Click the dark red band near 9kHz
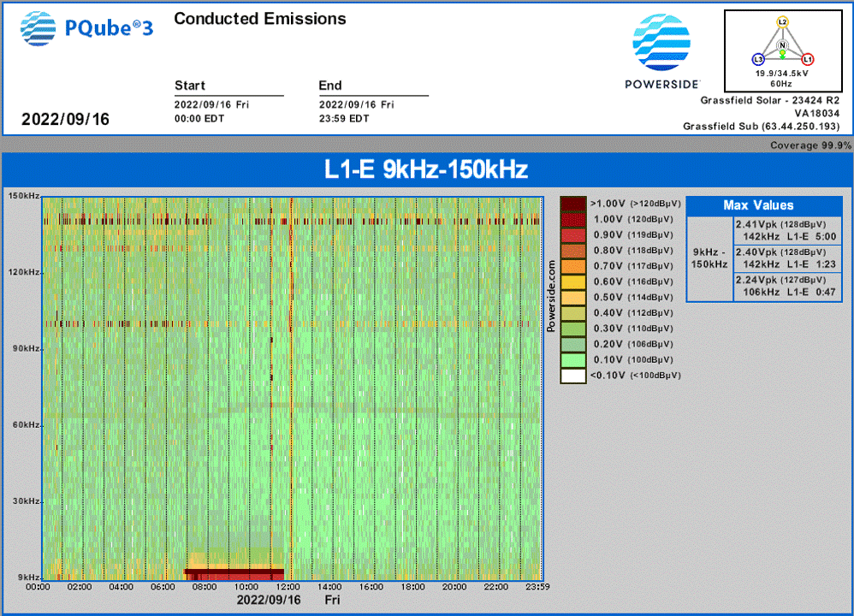Image resolution: width=854 pixels, height=616 pixels. point(234,572)
